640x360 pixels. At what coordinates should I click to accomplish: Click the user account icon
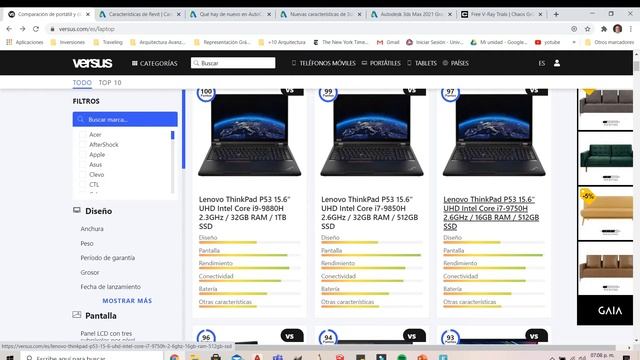coord(557,63)
